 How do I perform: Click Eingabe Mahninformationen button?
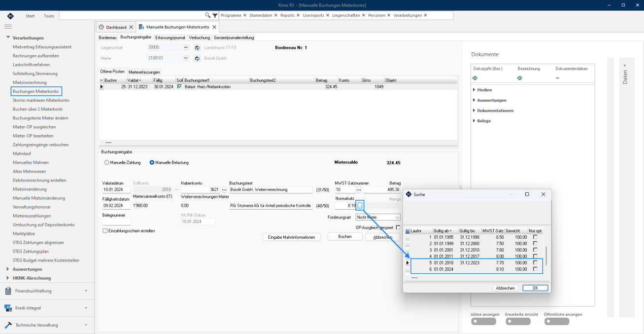point(291,237)
